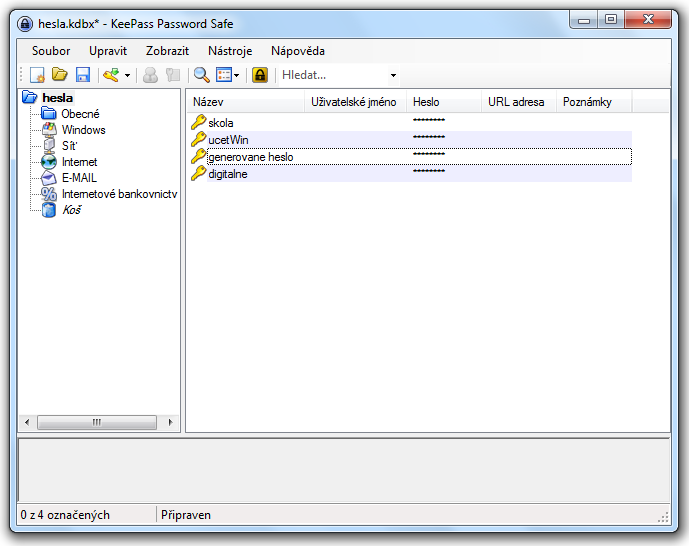This screenshot has height=546, width=689.
Task: Select the E-MAIL group
Action: pyautogui.click(x=79, y=178)
